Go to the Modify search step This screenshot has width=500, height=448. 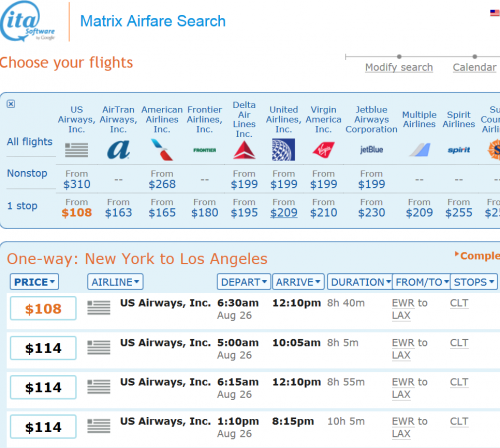point(399,67)
